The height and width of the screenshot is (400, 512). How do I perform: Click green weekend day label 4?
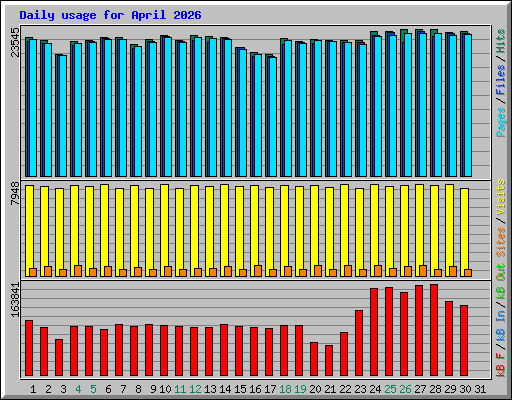tap(78, 389)
